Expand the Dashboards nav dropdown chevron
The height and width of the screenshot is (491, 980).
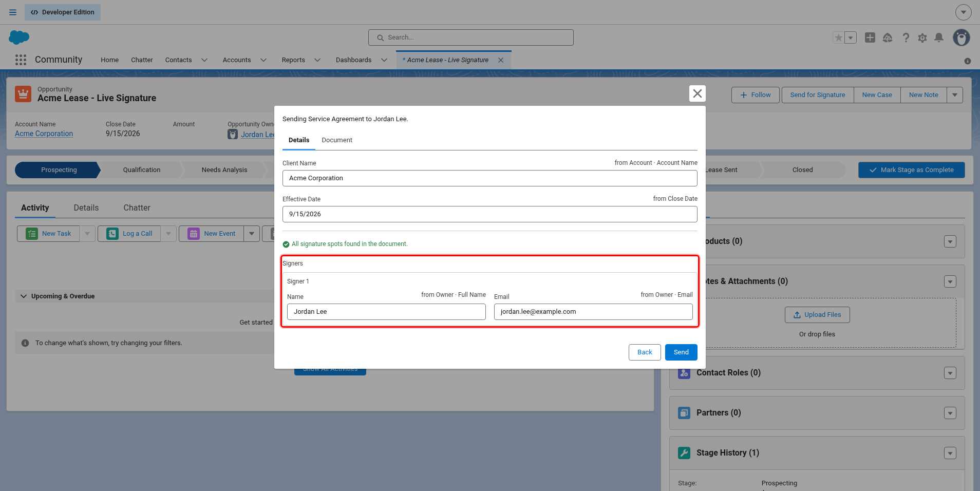[x=384, y=60]
